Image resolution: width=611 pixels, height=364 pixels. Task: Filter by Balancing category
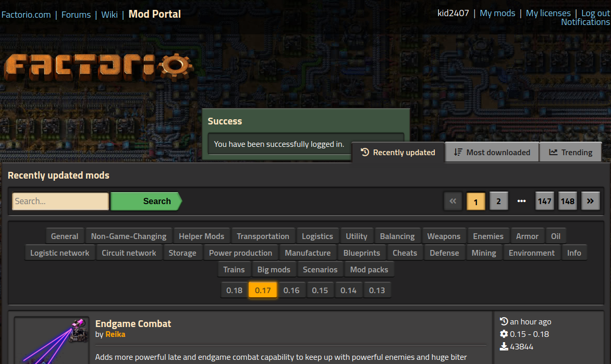pyautogui.click(x=397, y=236)
